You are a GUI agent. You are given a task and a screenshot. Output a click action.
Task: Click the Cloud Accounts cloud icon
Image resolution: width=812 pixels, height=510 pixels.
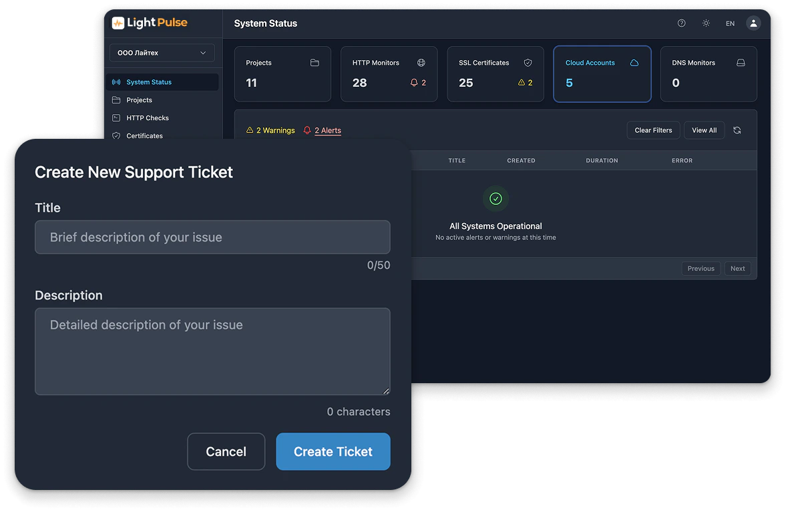pyautogui.click(x=634, y=63)
